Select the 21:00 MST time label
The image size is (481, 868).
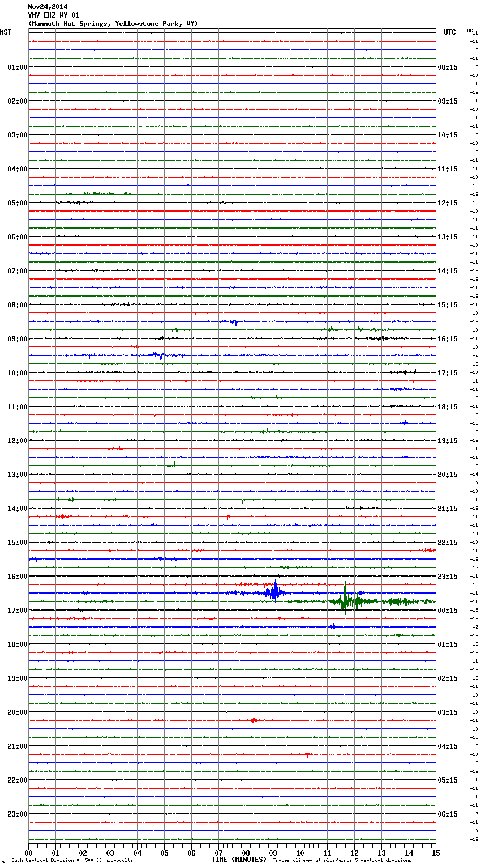tap(17, 746)
